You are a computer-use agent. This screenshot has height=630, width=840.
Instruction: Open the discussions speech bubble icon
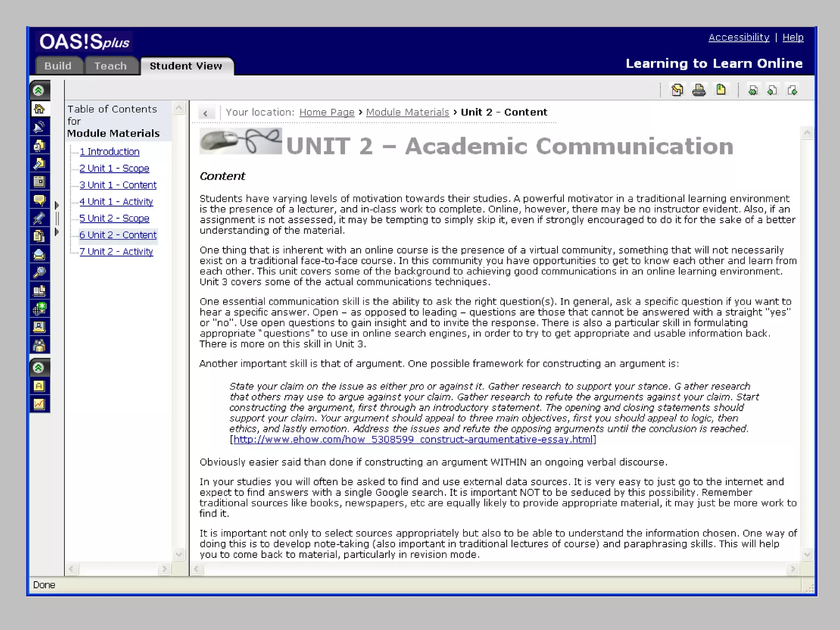point(39,200)
